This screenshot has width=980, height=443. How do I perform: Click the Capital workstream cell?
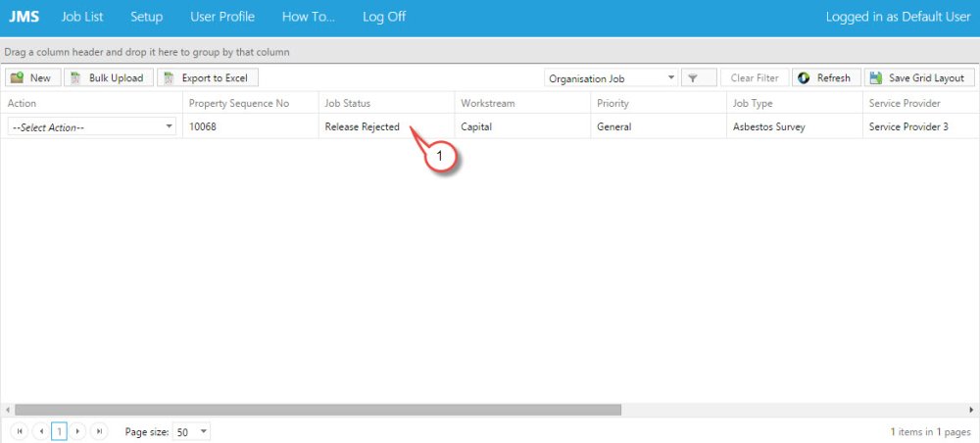(x=522, y=126)
